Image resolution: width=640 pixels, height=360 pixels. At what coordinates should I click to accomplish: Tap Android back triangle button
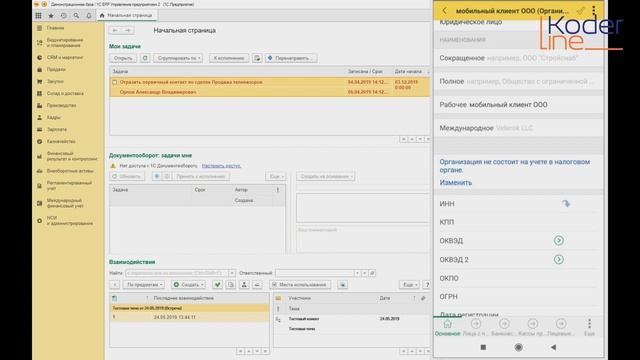tap(553, 347)
